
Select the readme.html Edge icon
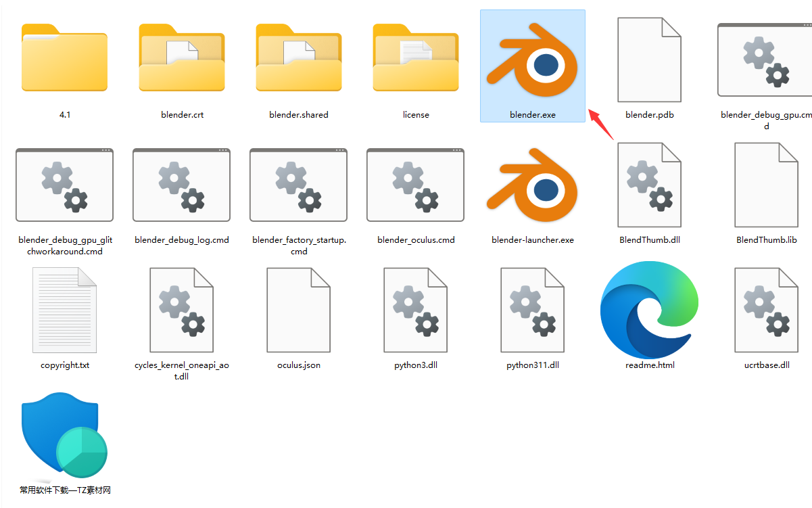point(649,310)
